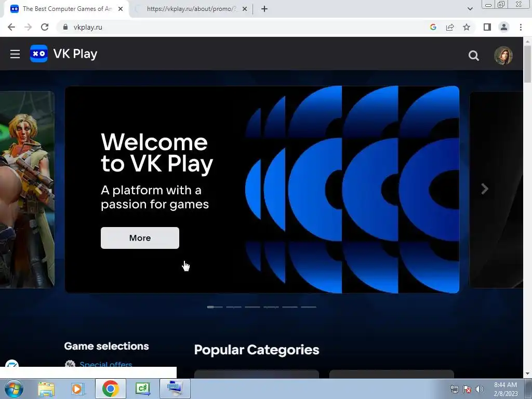Open the user profile avatar
The height and width of the screenshot is (399, 532).
503,55
